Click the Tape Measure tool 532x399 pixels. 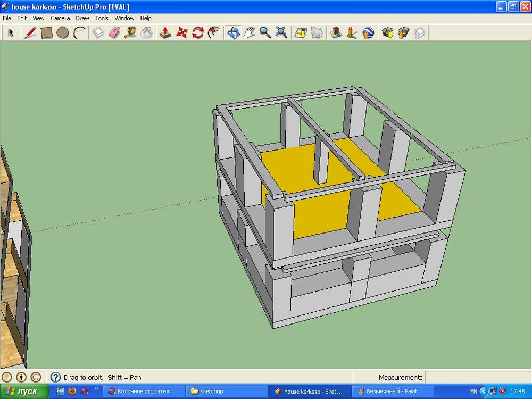click(130, 33)
